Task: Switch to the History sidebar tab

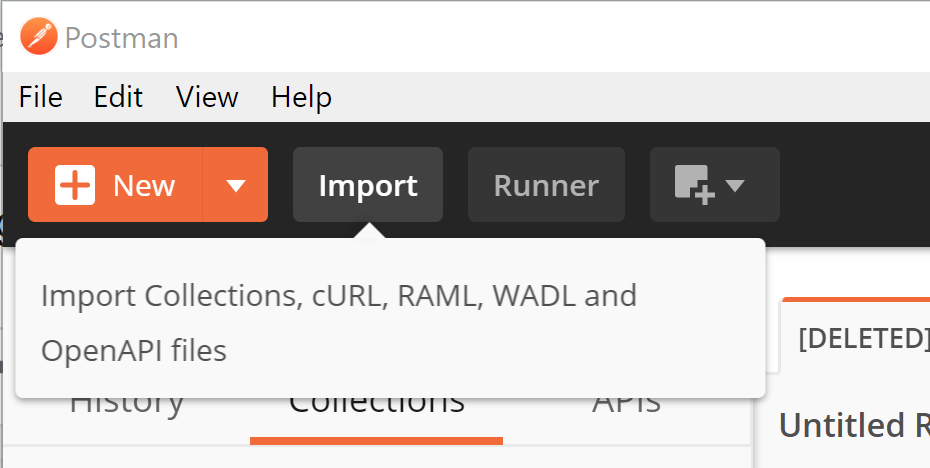Action: [127, 408]
